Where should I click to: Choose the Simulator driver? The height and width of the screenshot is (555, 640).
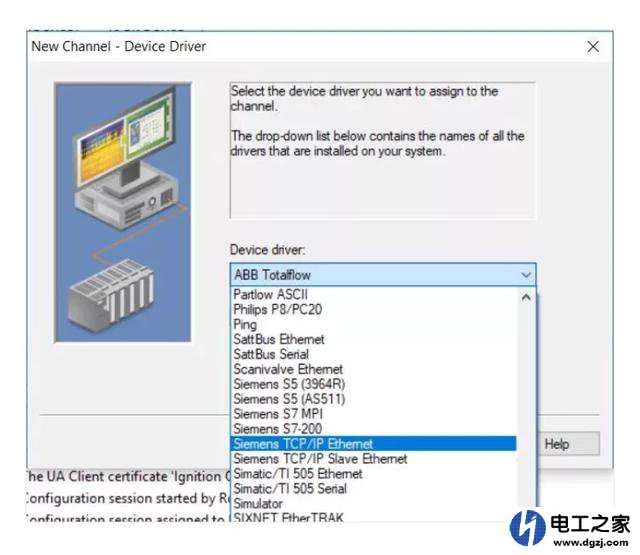[x=373, y=504]
